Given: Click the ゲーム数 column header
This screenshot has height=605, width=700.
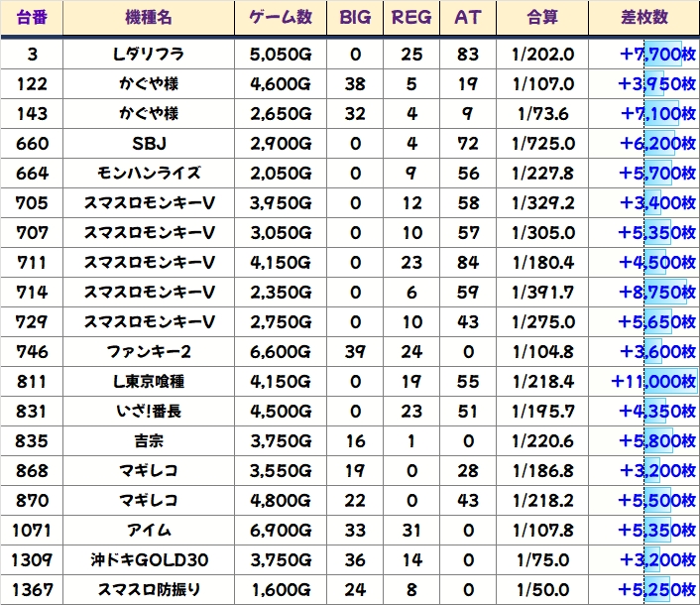Looking at the screenshot, I should click(281, 18).
